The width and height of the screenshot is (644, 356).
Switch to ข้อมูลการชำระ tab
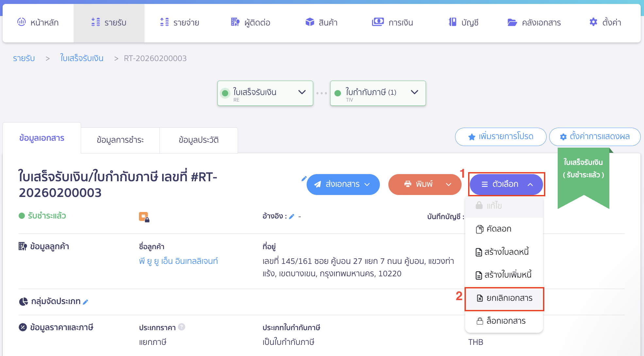point(120,140)
